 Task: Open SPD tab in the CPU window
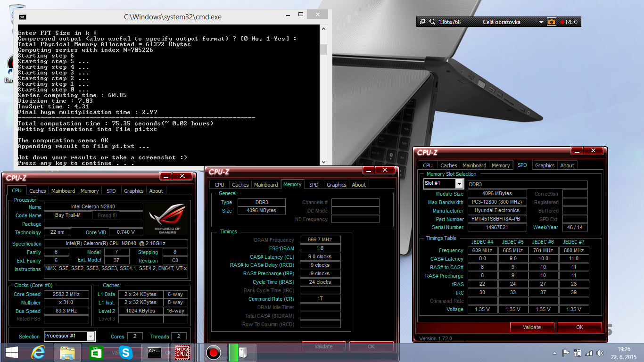point(111,191)
